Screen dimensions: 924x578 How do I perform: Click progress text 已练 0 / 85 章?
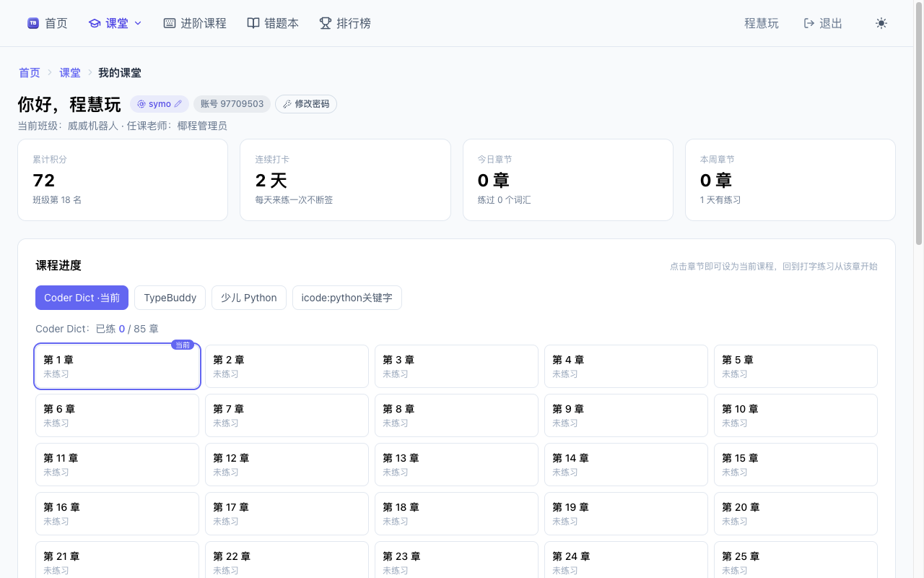point(127,329)
